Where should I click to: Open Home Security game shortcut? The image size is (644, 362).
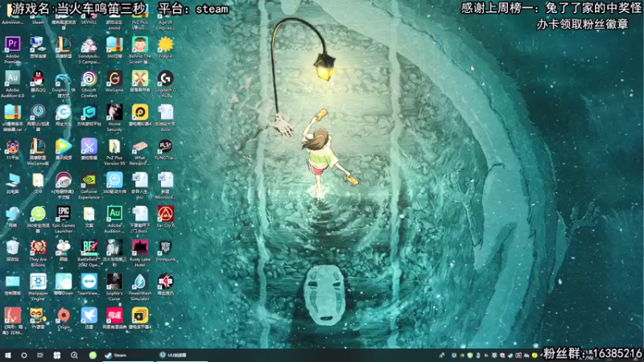pos(114,112)
